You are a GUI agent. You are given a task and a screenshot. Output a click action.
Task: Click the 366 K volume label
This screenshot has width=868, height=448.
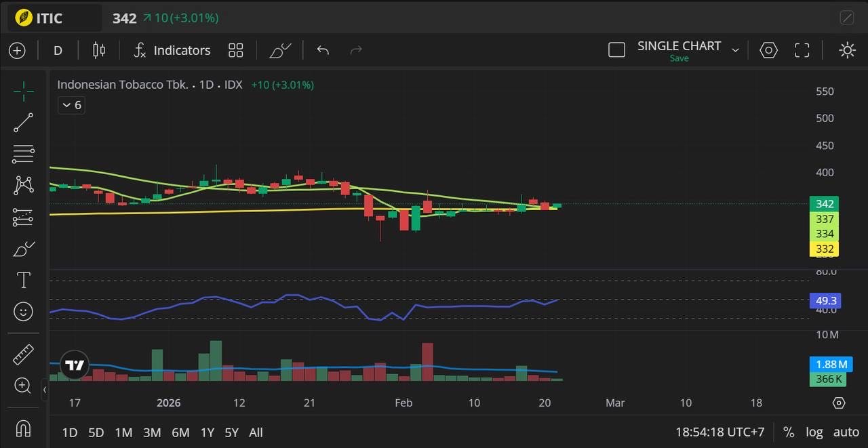(828, 379)
